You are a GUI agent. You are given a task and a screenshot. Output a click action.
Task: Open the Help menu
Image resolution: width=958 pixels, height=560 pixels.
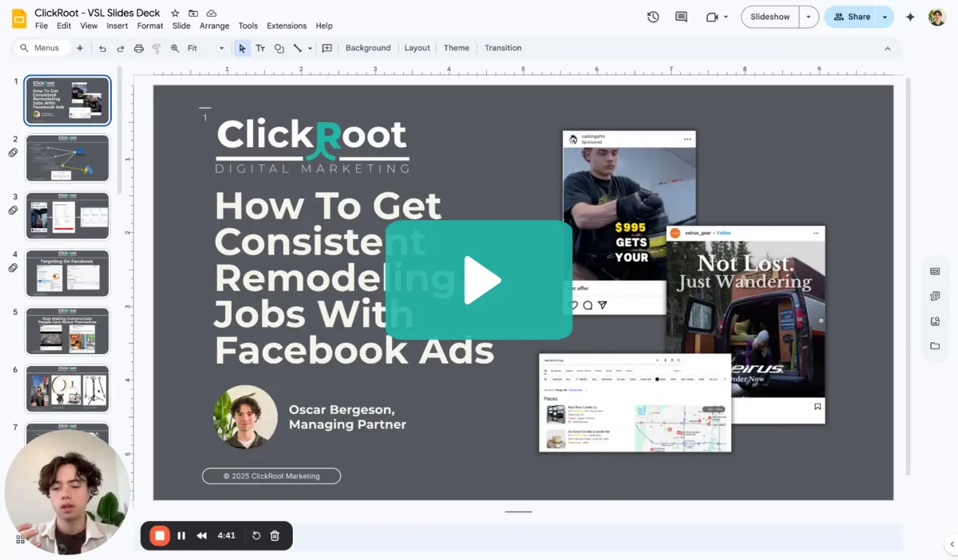(324, 26)
